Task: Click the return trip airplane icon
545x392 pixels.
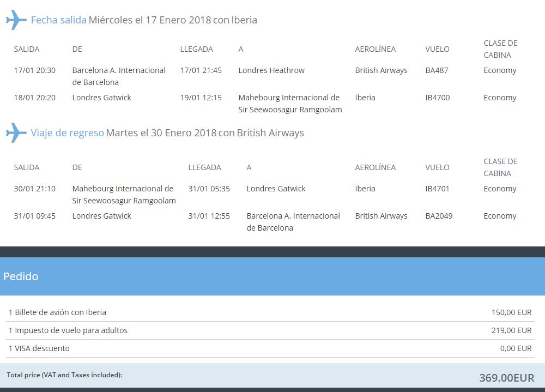Action: [16, 132]
